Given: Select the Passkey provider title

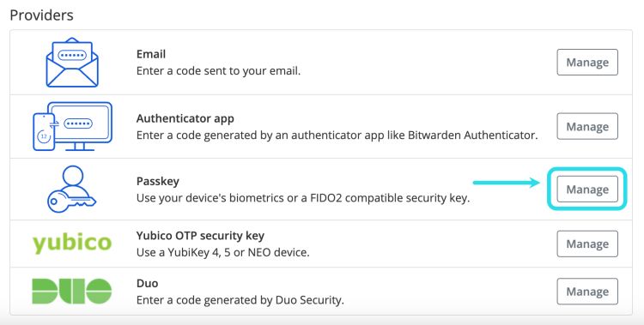Looking at the screenshot, I should (x=158, y=182).
